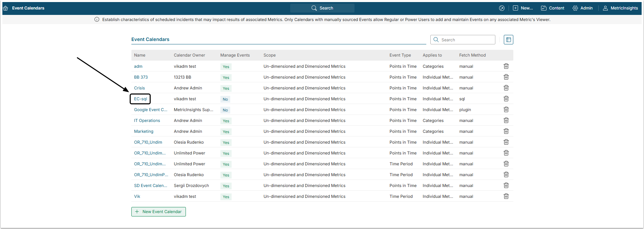This screenshot has height=229, width=644.
Task: Click the info icon in the description banner
Action: coord(97,20)
